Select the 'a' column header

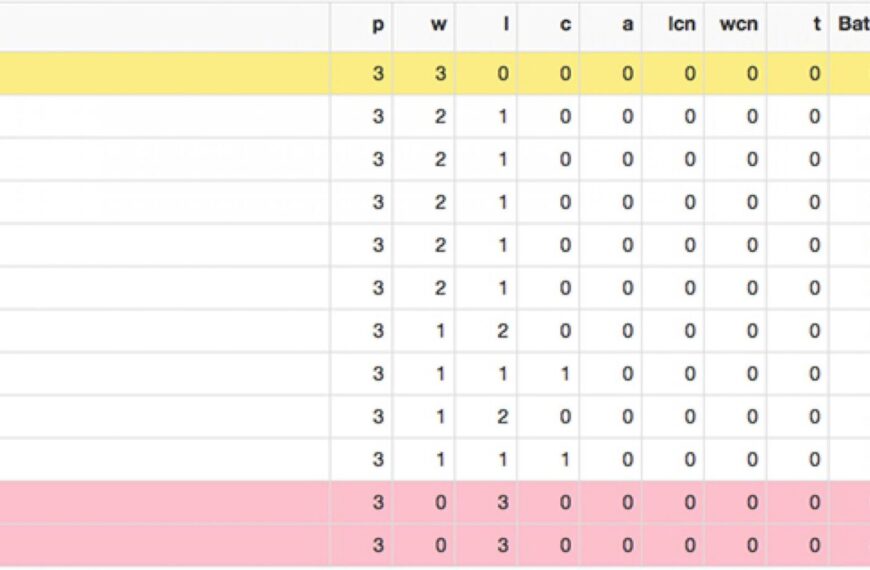(627, 25)
